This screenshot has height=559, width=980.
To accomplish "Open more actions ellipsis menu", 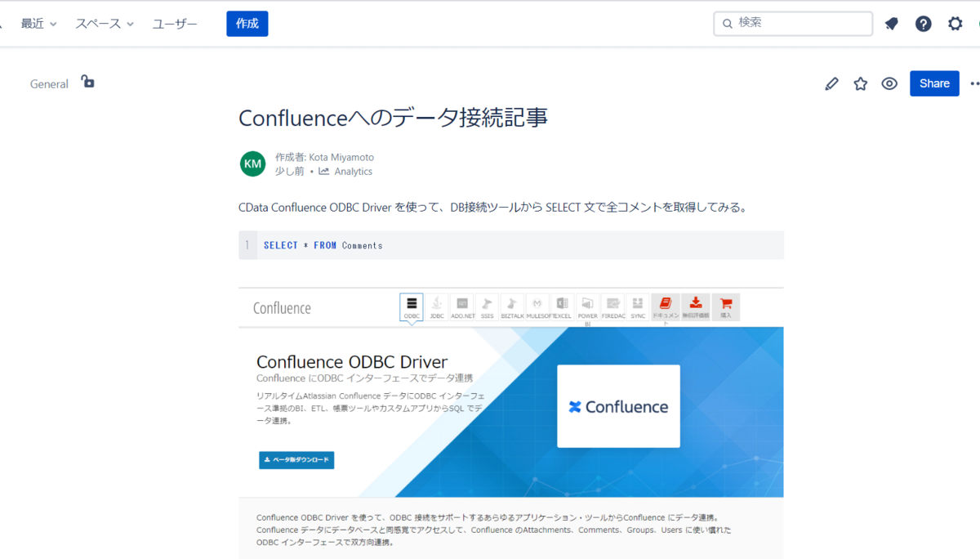I will click(x=975, y=83).
